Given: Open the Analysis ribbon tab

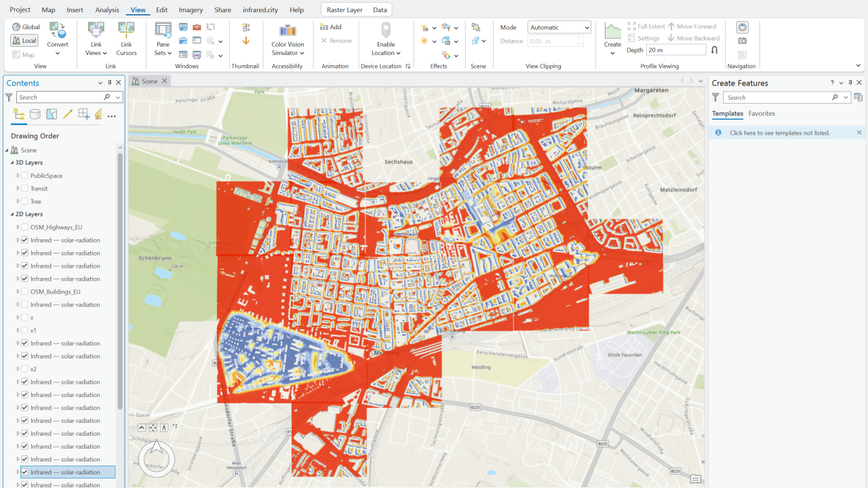Looking at the screenshot, I should coord(107,9).
